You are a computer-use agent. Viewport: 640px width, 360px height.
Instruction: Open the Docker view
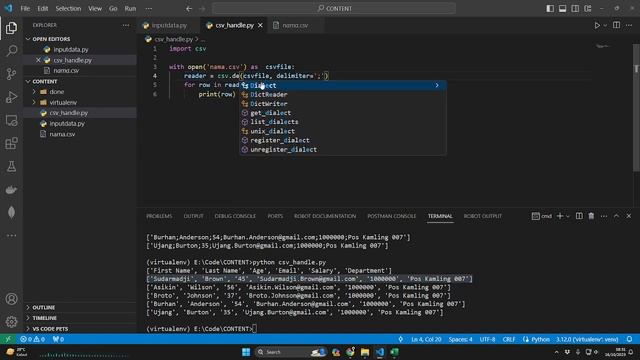pyautogui.click(x=11, y=189)
